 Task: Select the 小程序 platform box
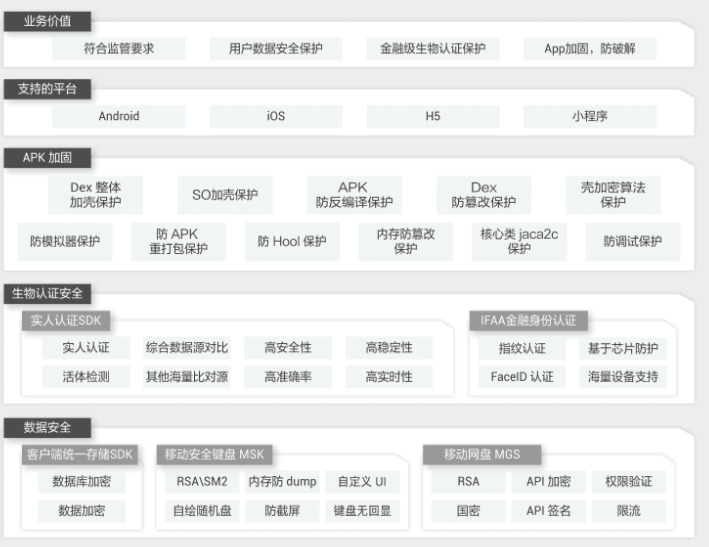click(x=590, y=117)
